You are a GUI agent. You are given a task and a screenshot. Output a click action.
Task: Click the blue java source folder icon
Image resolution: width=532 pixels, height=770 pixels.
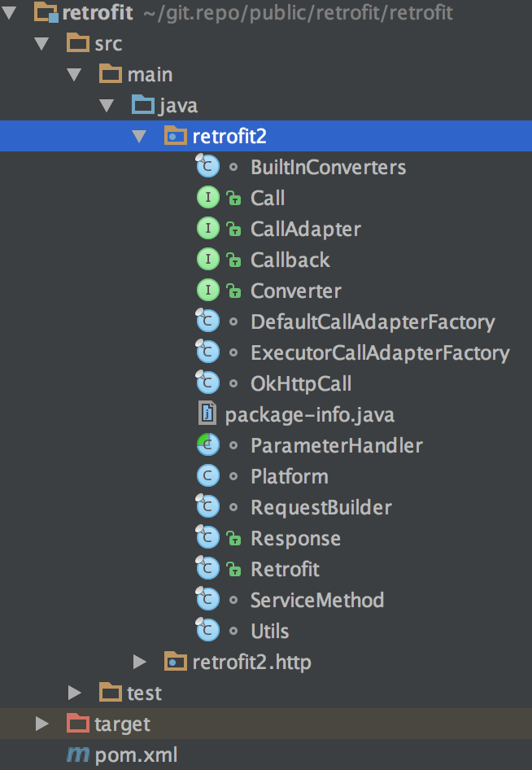[143, 105]
